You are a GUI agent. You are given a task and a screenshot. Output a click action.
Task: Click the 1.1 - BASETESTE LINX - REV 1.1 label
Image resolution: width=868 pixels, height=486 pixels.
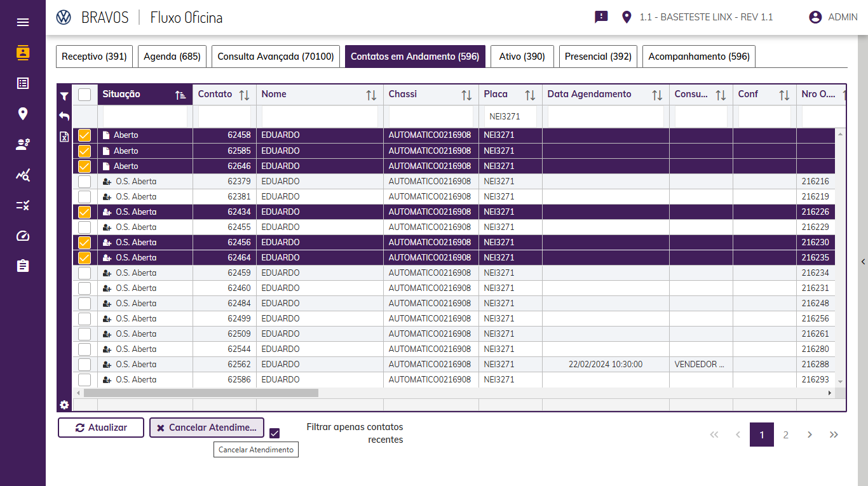pos(706,17)
